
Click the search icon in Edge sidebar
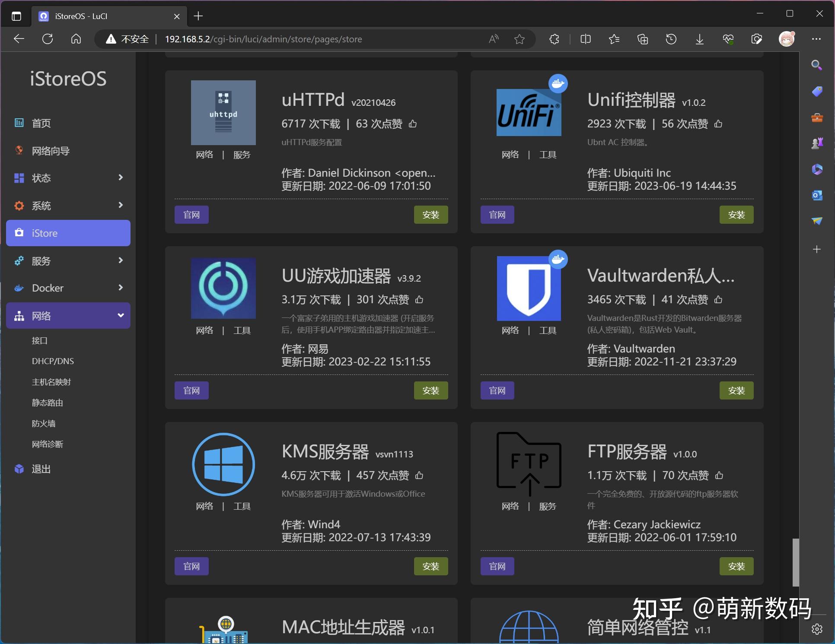(x=816, y=65)
